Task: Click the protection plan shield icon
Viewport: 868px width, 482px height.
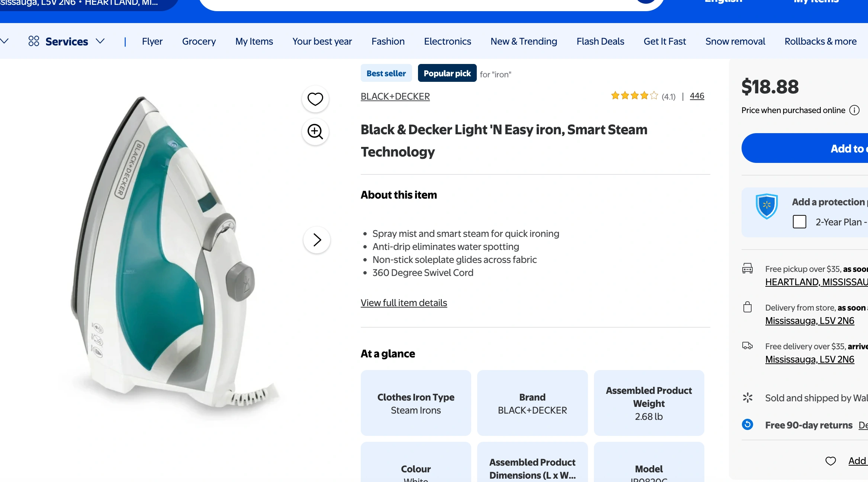Action: coord(766,206)
